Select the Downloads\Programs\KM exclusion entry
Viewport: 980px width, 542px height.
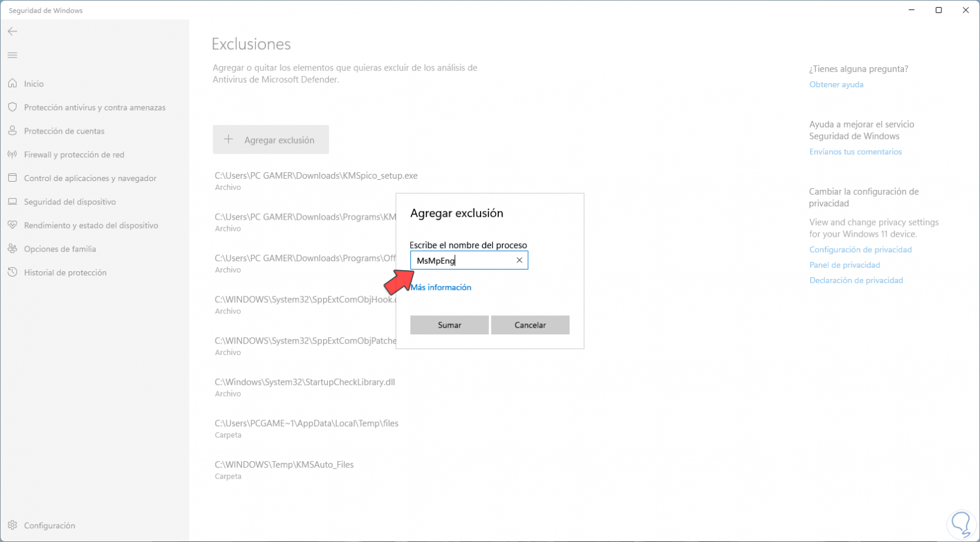click(x=305, y=223)
